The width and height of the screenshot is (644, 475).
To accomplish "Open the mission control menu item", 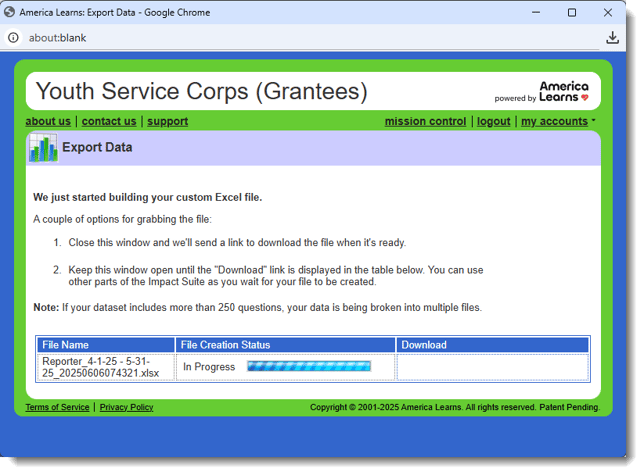I will (425, 121).
